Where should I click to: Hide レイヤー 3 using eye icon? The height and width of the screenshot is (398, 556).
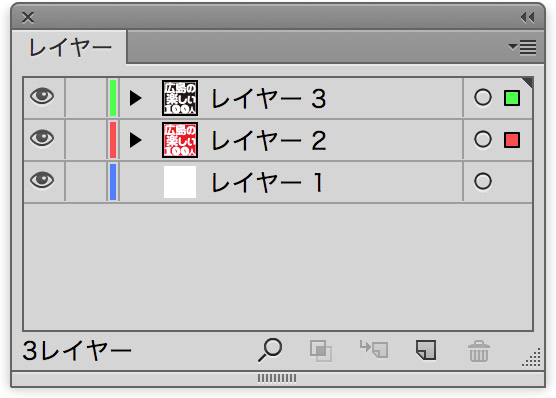42,96
